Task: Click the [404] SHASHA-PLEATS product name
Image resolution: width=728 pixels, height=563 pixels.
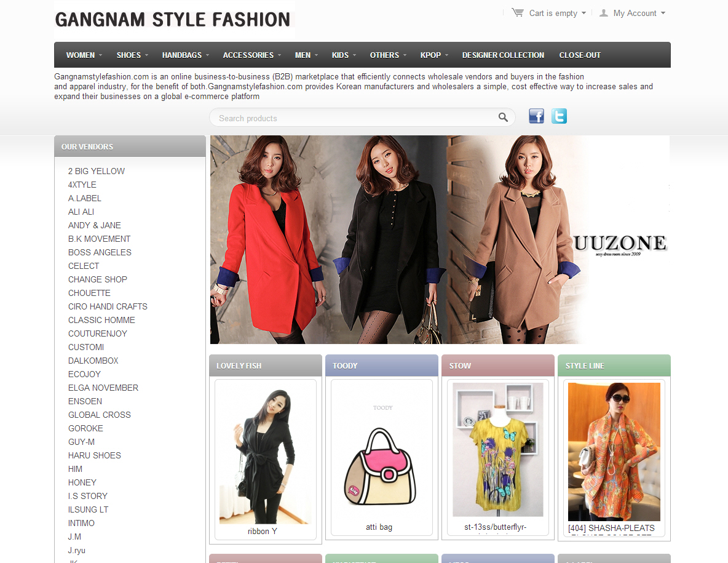Action: (611, 528)
